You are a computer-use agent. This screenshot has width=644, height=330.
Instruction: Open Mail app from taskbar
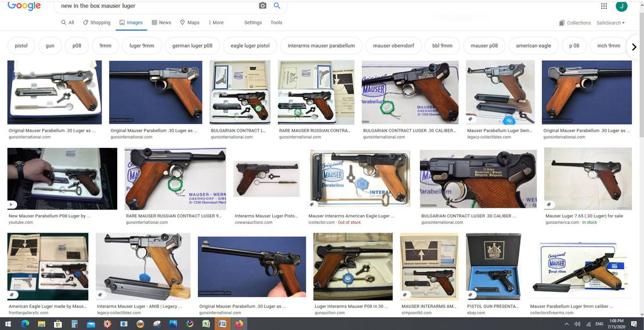click(91, 324)
